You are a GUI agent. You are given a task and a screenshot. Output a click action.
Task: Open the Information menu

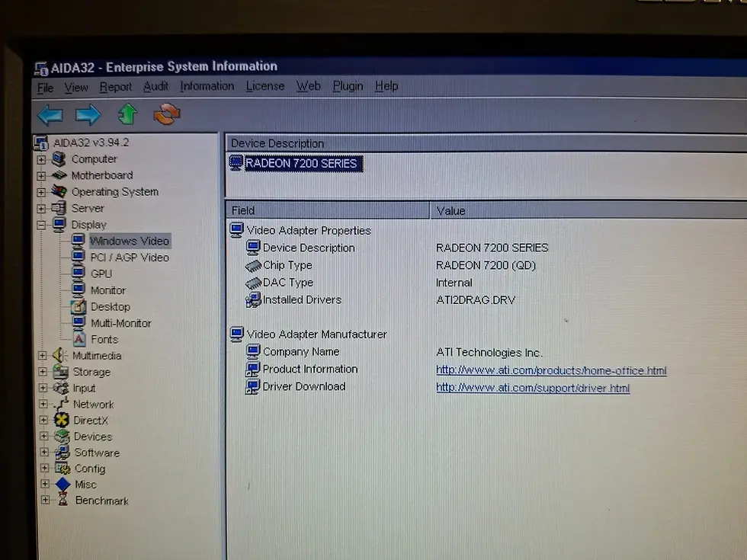[x=207, y=86]
